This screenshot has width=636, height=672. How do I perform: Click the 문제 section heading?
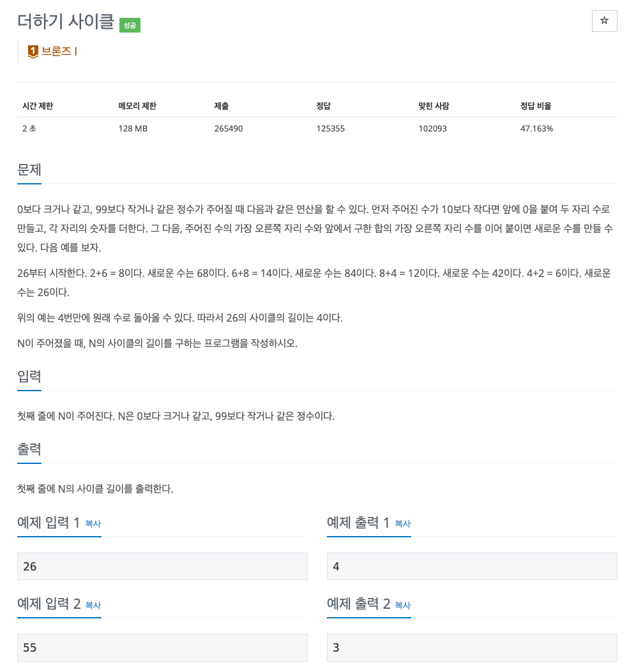(x=29, y=170)
